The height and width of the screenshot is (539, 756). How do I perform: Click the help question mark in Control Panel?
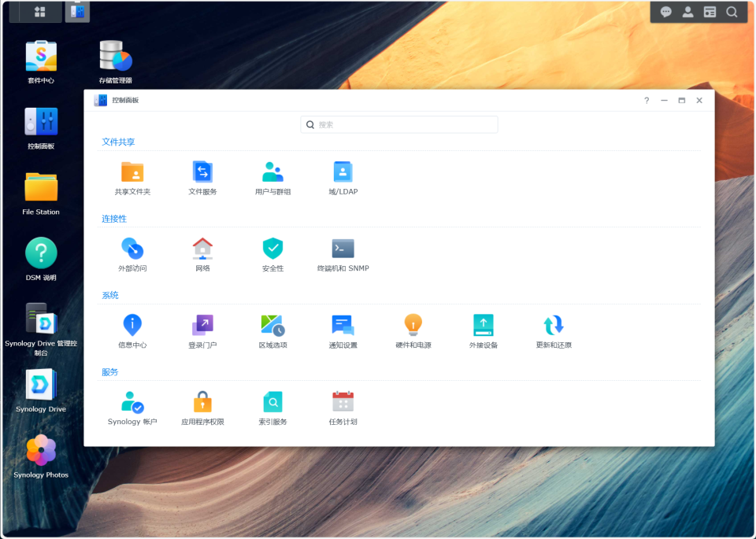click(x=647, y=100)
